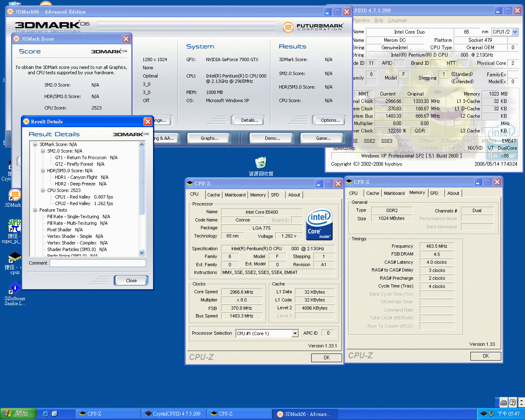This screenshot has width=525, height=420.
Task: Click the Graphs... button in 3DMark06
Action: (210, 138)
